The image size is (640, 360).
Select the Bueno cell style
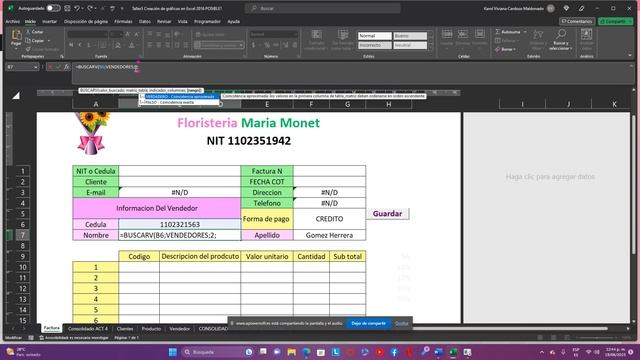click(x=410, y=36)
